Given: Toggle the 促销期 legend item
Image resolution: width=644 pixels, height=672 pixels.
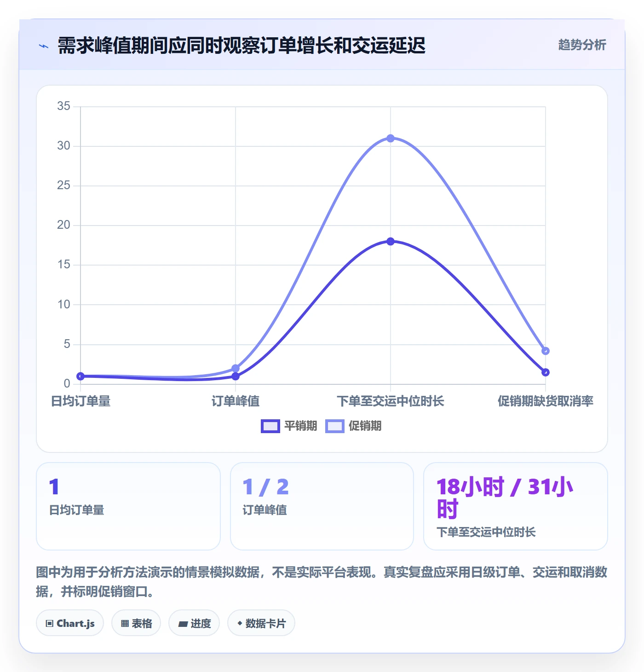Looking at the screenshot, I should 353,426.
